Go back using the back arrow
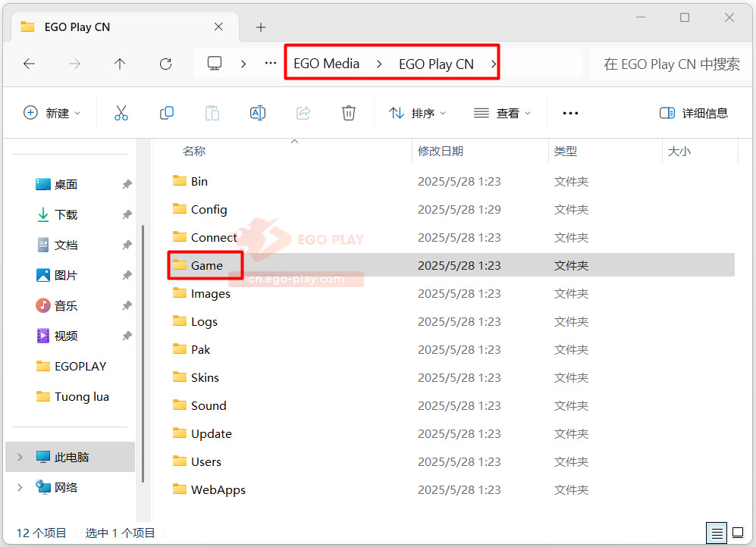The width and height of the screenshot is (756, 547). pyautogui.click(x=30, y=64)
